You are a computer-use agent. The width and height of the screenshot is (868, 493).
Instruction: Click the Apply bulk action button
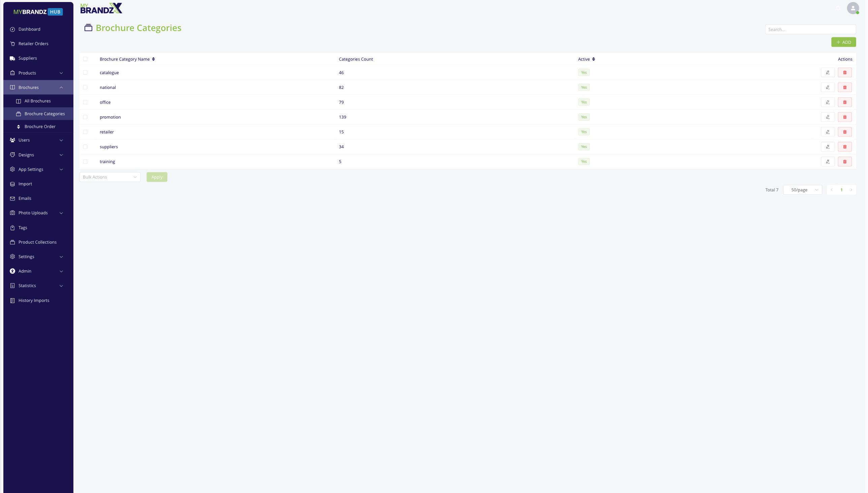coord(157,177)
